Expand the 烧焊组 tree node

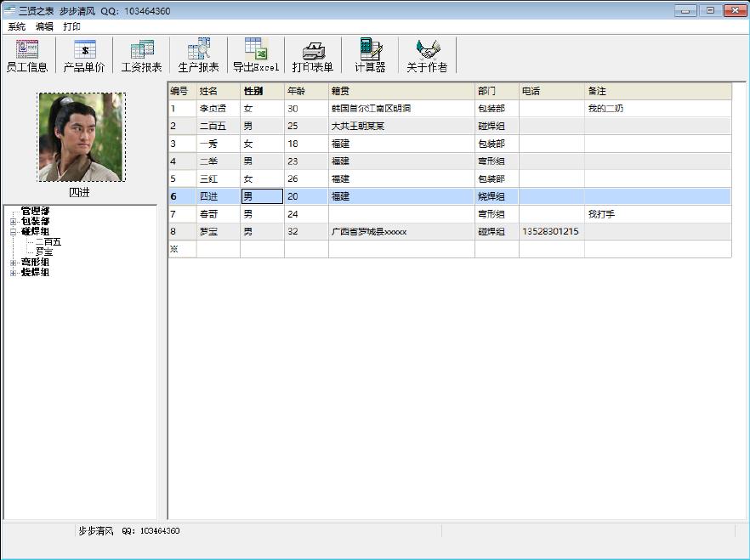coord(13,273)
